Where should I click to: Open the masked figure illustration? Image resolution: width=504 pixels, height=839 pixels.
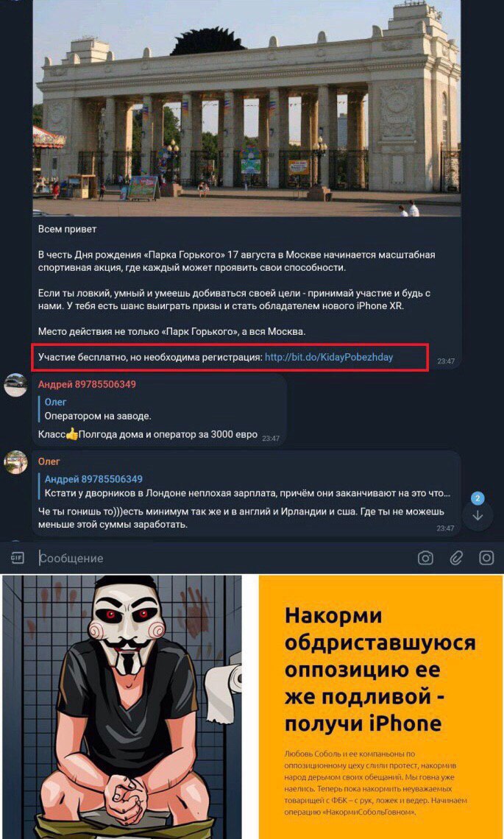click(121, 707)
